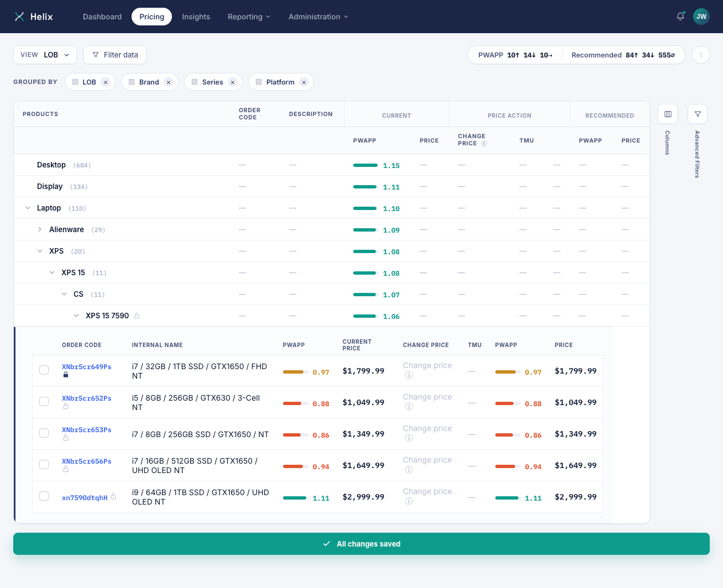The image size is (723, 588).
Task: Switch to the Insights tab
Action: (x=196, y=17)
